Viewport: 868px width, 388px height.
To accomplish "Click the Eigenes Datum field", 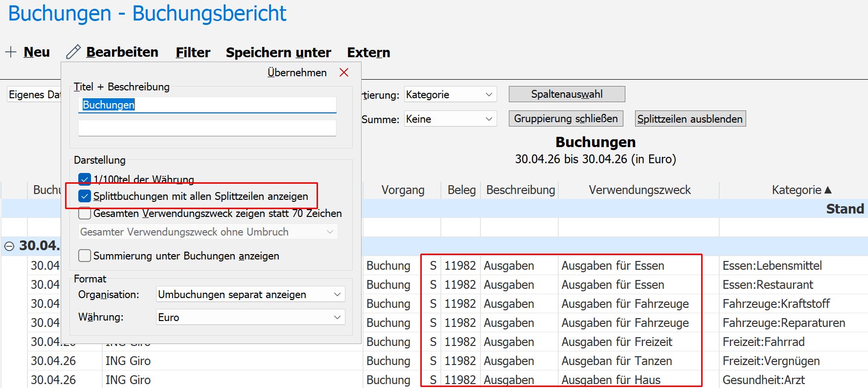I will (x=34, y=94).
